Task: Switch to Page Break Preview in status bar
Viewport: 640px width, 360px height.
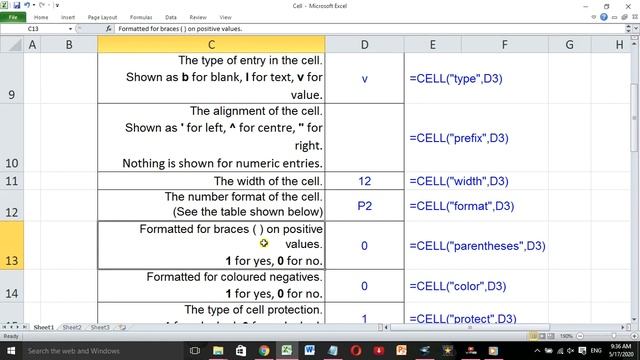Action: pyautogui.click(x=551, y=336)
